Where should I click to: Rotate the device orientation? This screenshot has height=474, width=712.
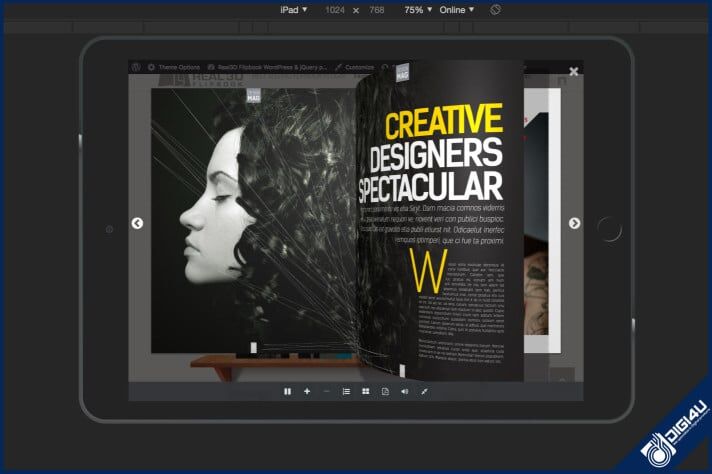click(x=496, y=10)
